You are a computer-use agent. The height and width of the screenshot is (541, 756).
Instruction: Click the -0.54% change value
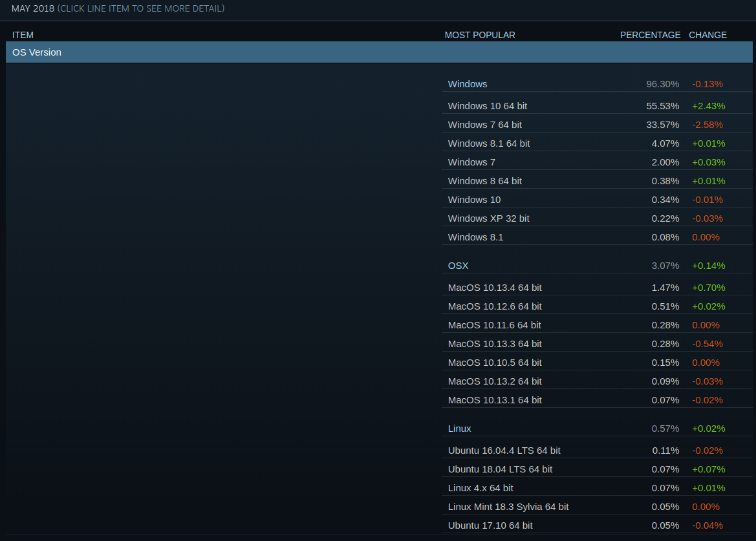click(x=707, y=344)
